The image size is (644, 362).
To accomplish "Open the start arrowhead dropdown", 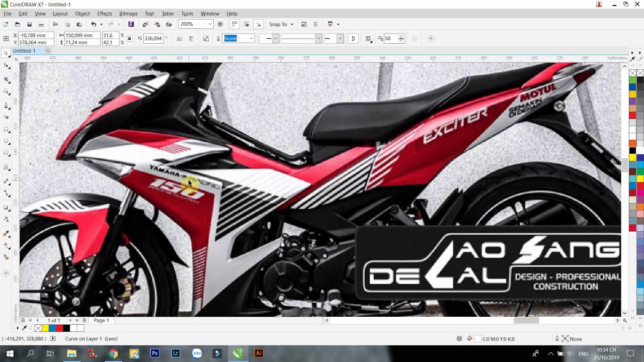I will click(x=275, y=39).
